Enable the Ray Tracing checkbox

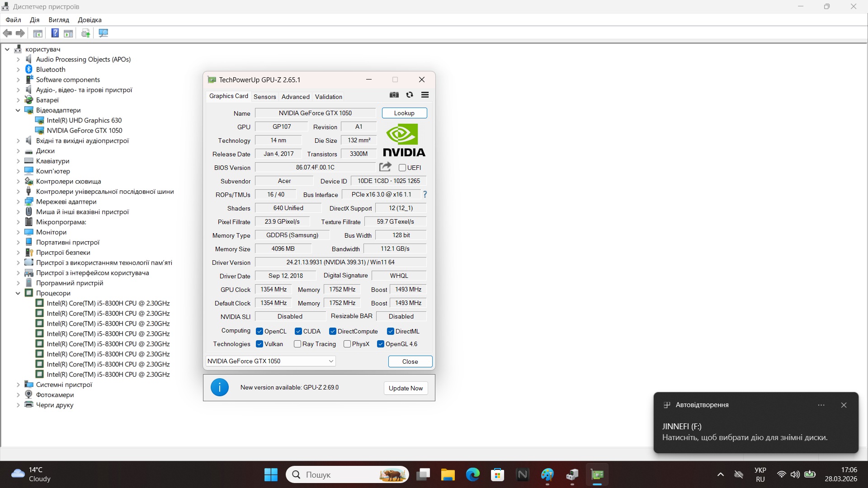coord(297,344)
